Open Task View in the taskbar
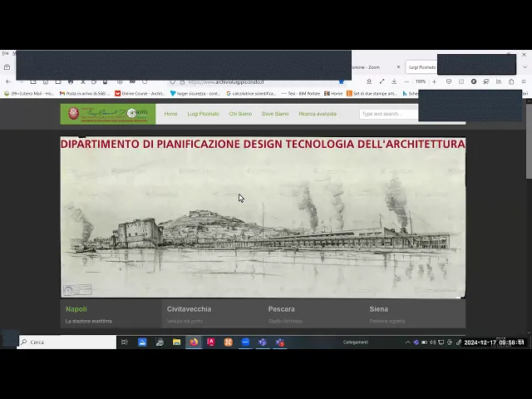Image resolution: width=532 pixels, height=399 pixels. (x=125, y=342)
